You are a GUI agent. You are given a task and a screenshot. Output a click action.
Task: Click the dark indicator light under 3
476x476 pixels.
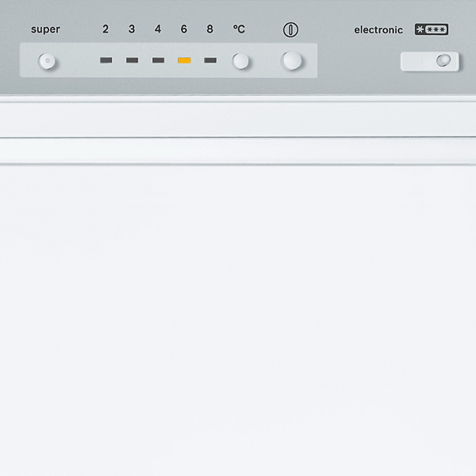point(132,60)
